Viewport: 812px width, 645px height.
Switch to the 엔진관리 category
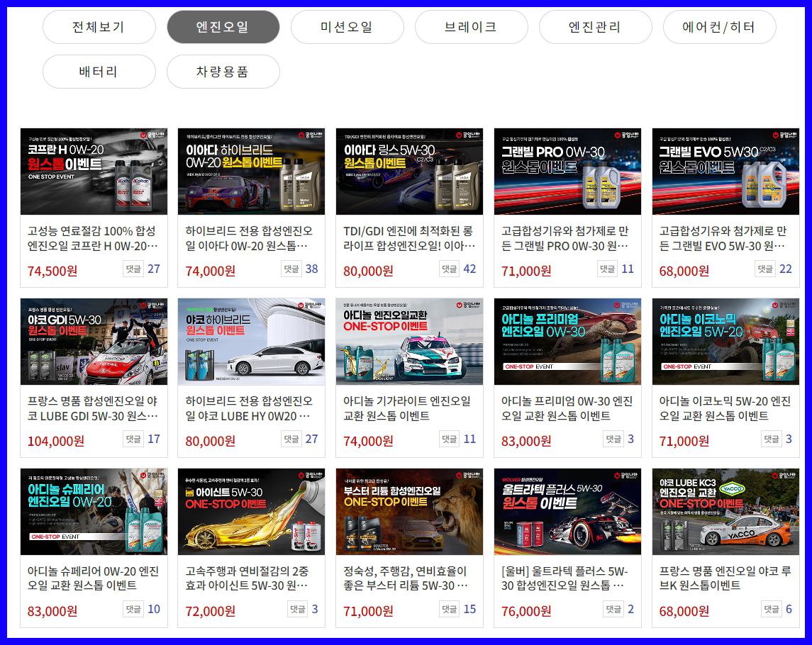pyautogui.click(x=595, y=27)
